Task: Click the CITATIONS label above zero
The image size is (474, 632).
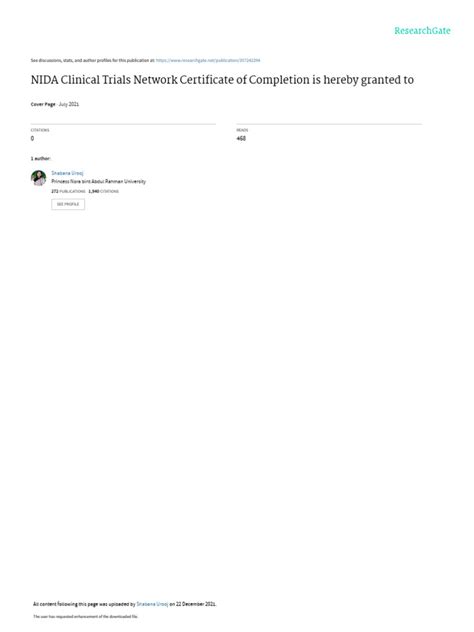Action: tap(40, 130)
